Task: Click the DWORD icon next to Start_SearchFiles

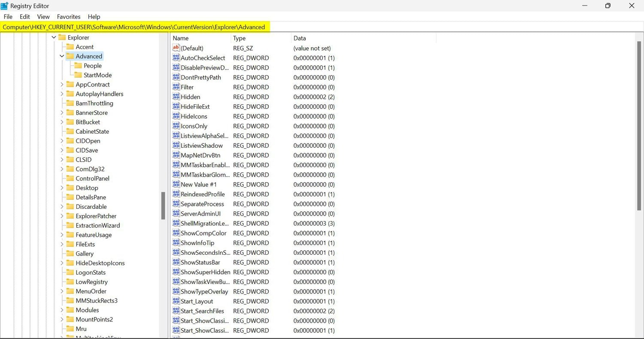Action: pyautogui.click(x=176, y=311)
